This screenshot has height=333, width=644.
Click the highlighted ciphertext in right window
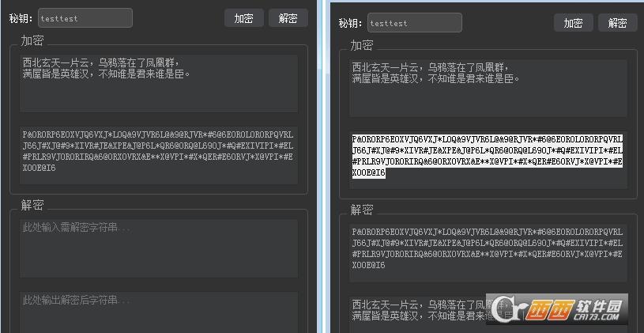click(x=488, y=156)
